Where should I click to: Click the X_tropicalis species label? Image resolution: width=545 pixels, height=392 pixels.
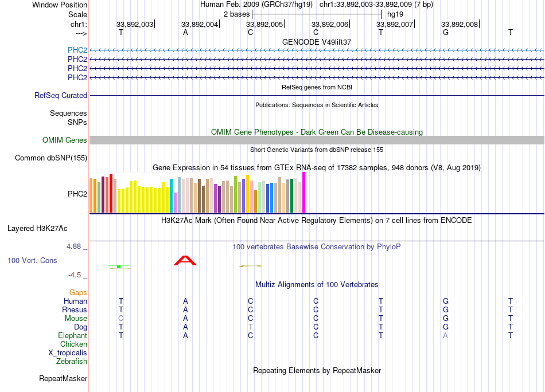click(68, 353)
